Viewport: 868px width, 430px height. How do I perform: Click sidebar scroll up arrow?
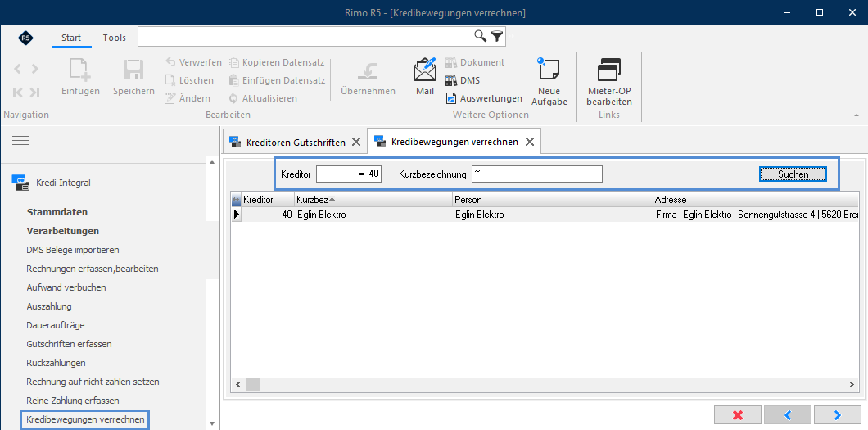(x=211, y=161)
